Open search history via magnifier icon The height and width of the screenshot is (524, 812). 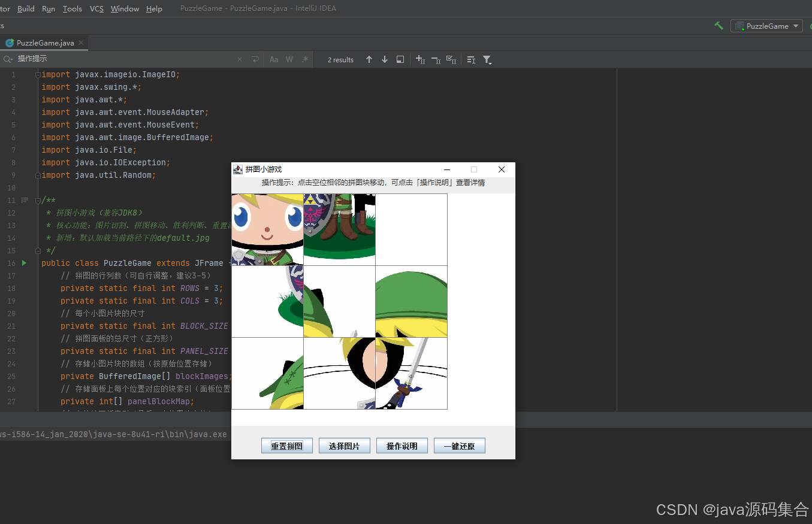[8, 59]
